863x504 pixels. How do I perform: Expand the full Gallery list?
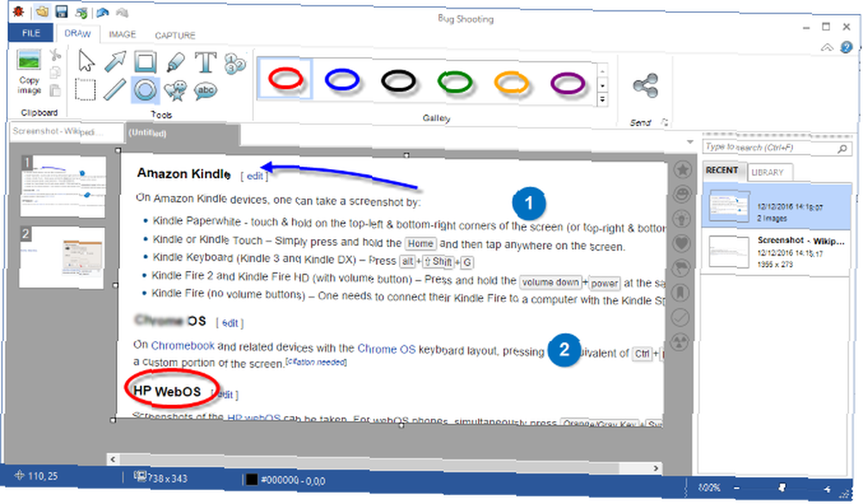tap(602, 99)
